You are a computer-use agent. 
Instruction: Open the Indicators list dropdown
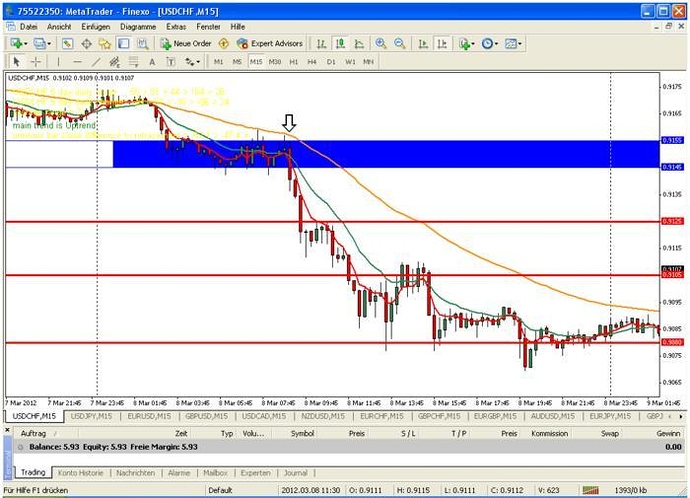click(467, 44)
